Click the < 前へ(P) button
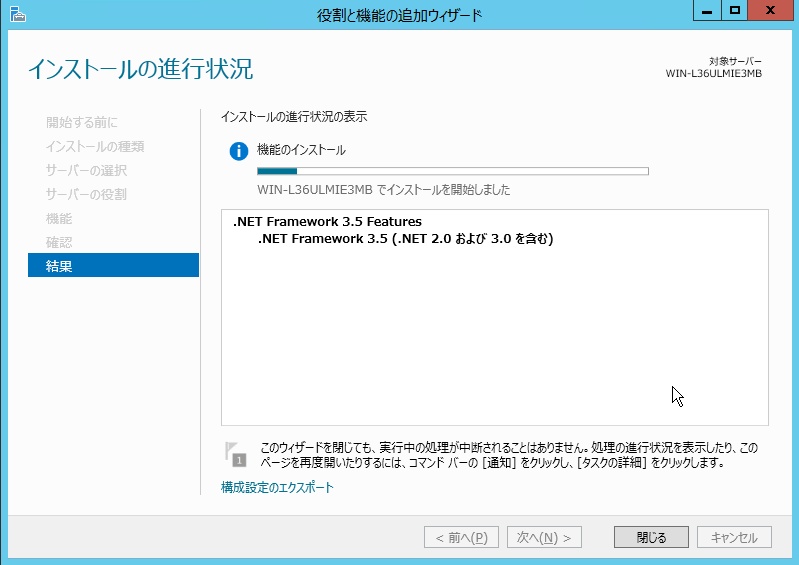The image size is (799, 565). click(x=461, y=537)
